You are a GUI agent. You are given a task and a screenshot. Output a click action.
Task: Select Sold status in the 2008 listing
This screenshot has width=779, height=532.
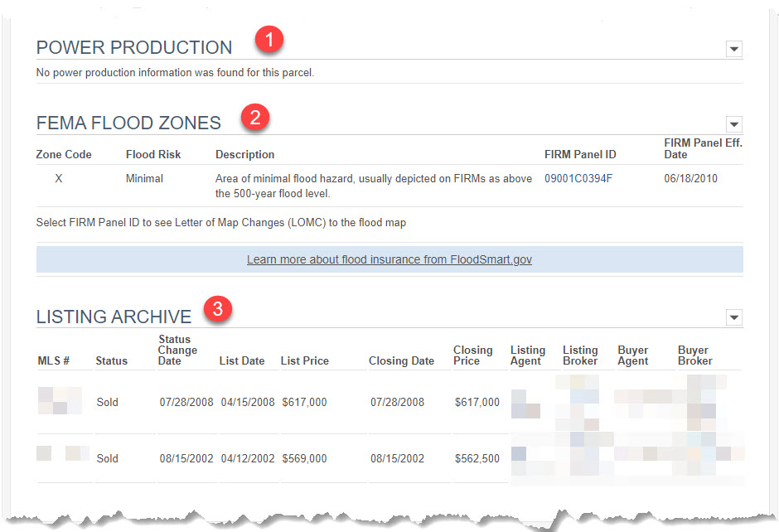tap(107, 402)
